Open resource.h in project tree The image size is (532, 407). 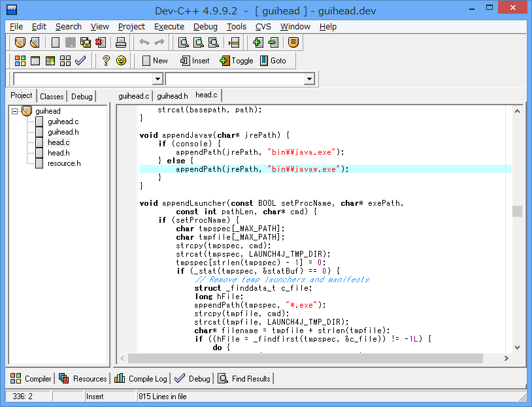tap(64, 163)
